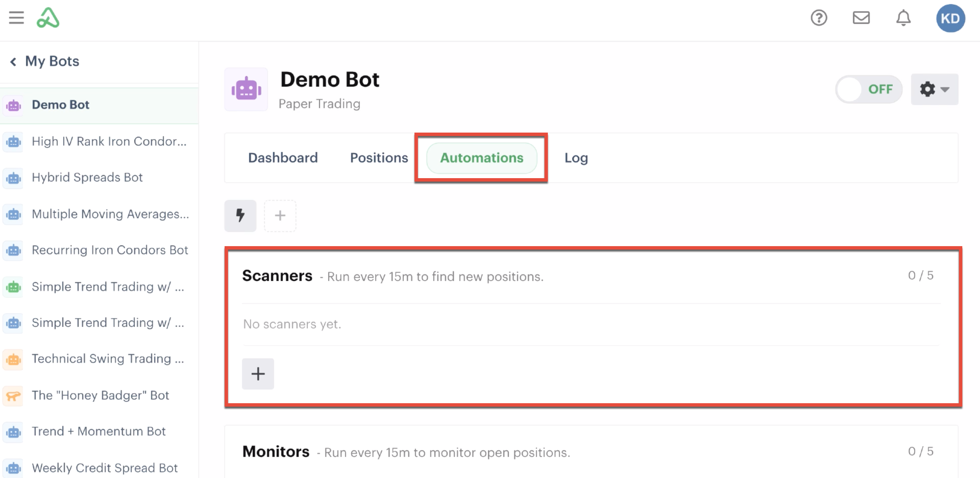Click the Paper Trading subtitle
The width and height of the screenshot is (980, 478).
319,104
